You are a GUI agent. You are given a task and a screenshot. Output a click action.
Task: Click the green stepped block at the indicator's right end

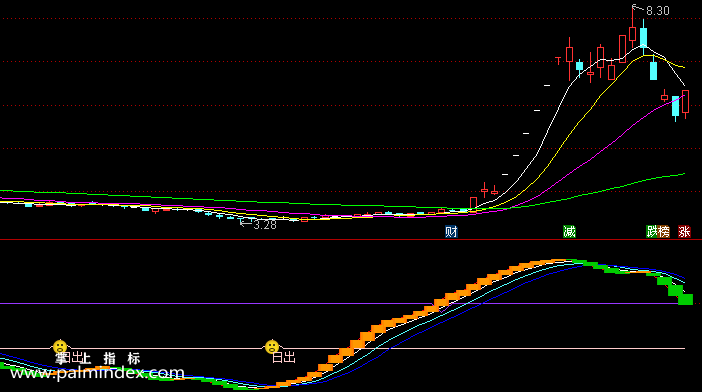(685, 299)
